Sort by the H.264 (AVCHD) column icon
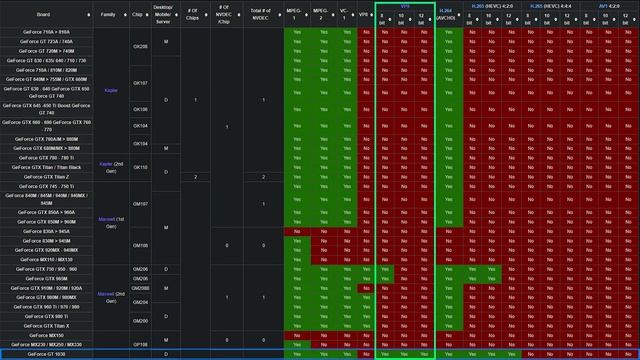 pos(459,15)
